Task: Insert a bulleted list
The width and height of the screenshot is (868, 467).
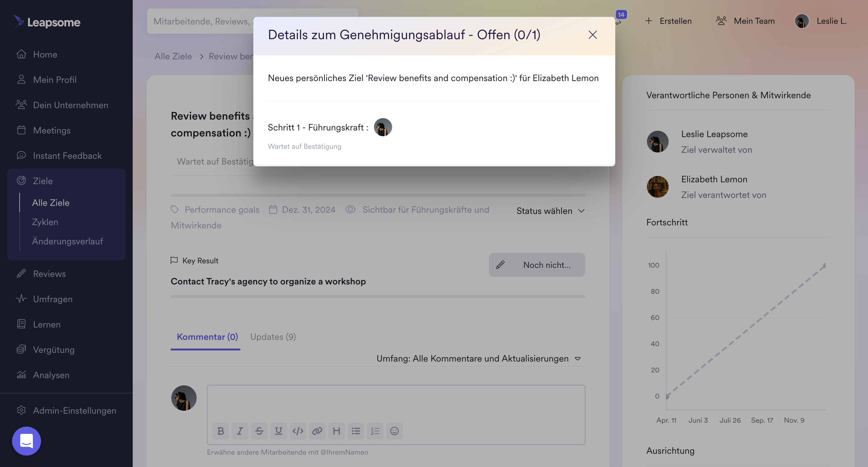Action: 356,431
